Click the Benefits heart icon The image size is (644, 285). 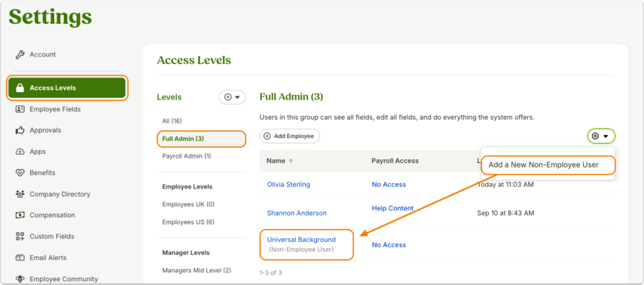coord(20,173)
